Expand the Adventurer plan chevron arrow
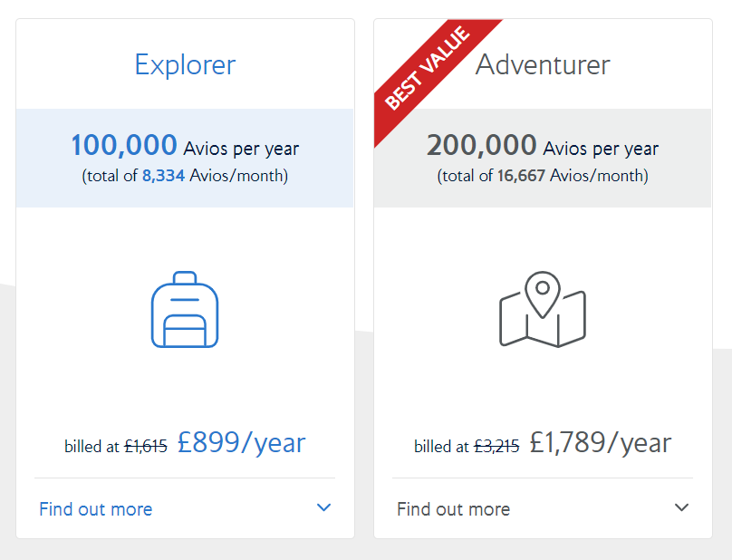This screenshot has height=560, width=732. point(681,507)
